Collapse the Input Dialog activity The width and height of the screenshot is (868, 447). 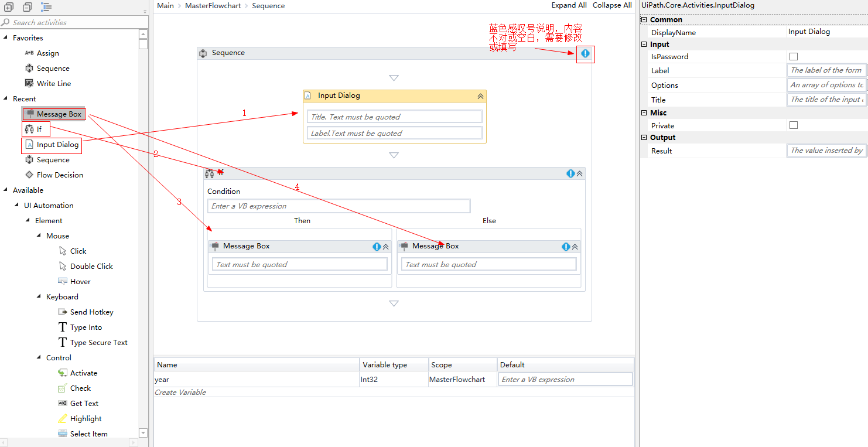(479, 95)
